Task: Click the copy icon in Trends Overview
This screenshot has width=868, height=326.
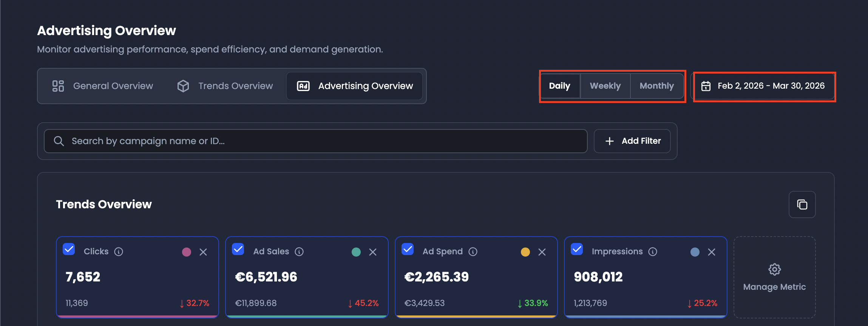Action: point(802,205)
